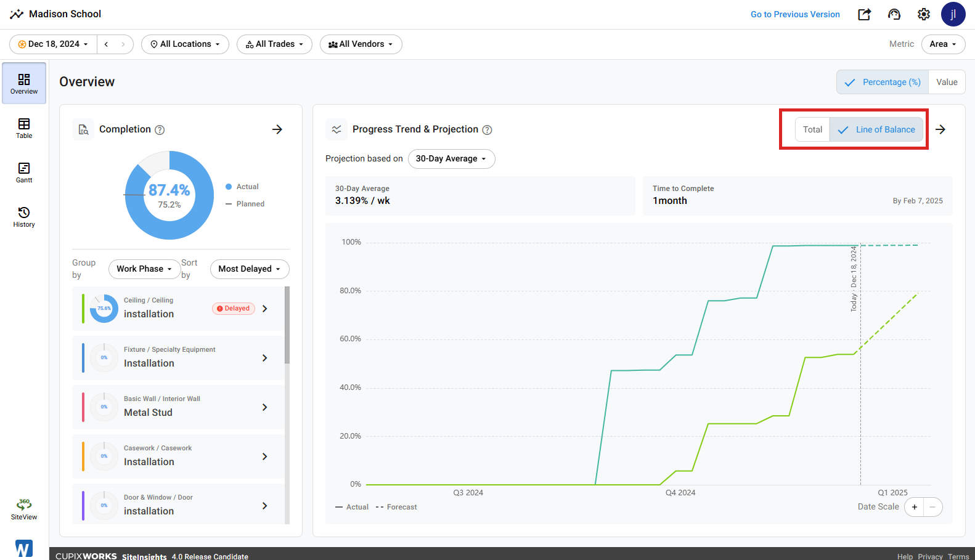Switch chart to Total mode
Screen dimensions: 975x560
(812, 129)
